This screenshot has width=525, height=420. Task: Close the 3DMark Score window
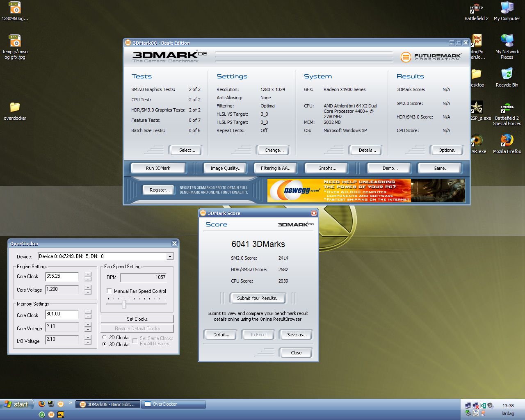[314, 213]
